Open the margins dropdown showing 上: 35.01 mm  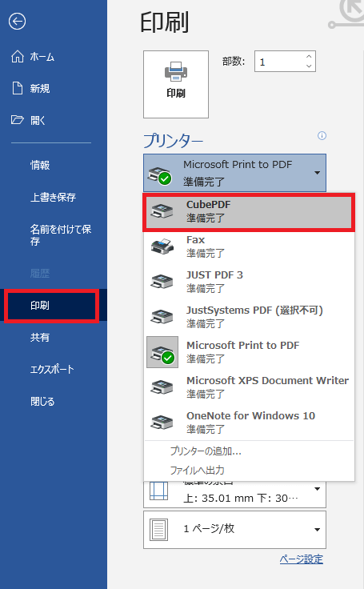[234, 494]
